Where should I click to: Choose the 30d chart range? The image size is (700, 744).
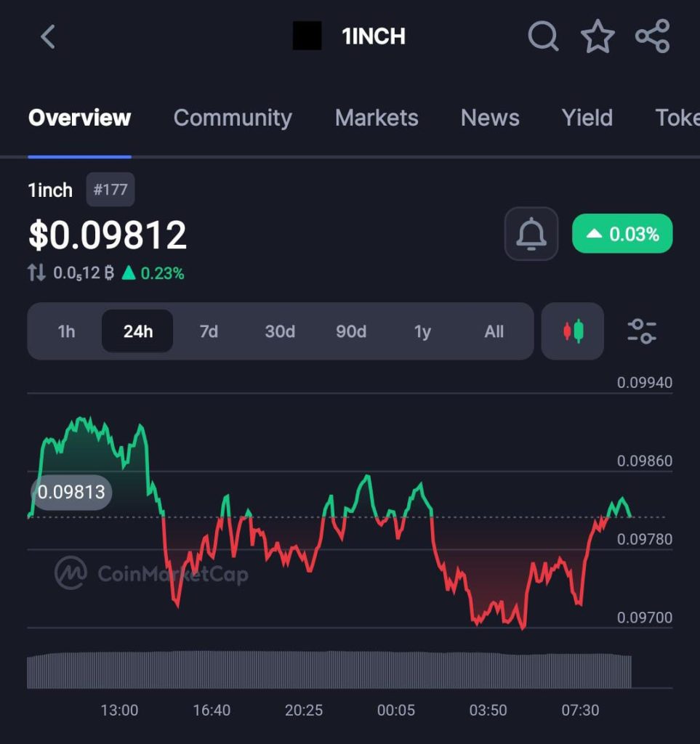tap(280, 331)
